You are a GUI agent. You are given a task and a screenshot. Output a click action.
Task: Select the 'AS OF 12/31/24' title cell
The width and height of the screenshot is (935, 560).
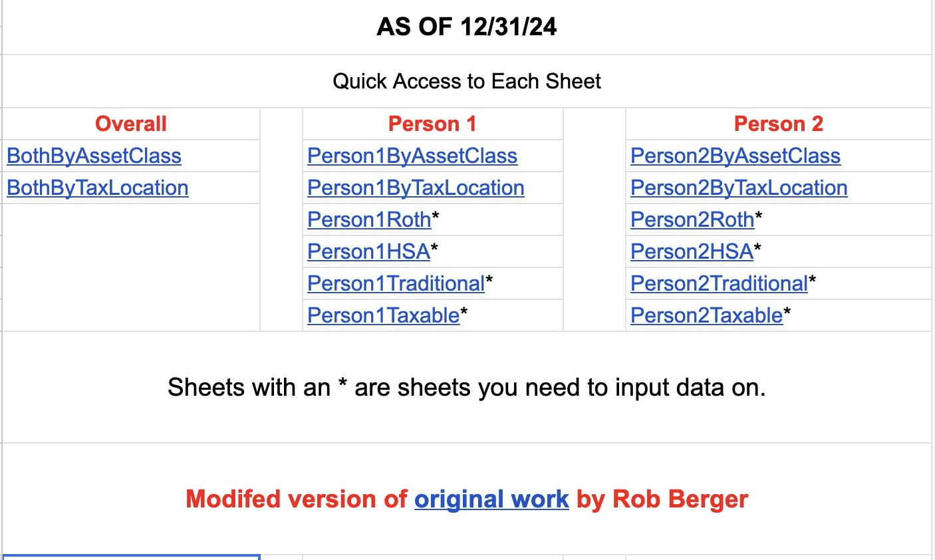[467, 27]
